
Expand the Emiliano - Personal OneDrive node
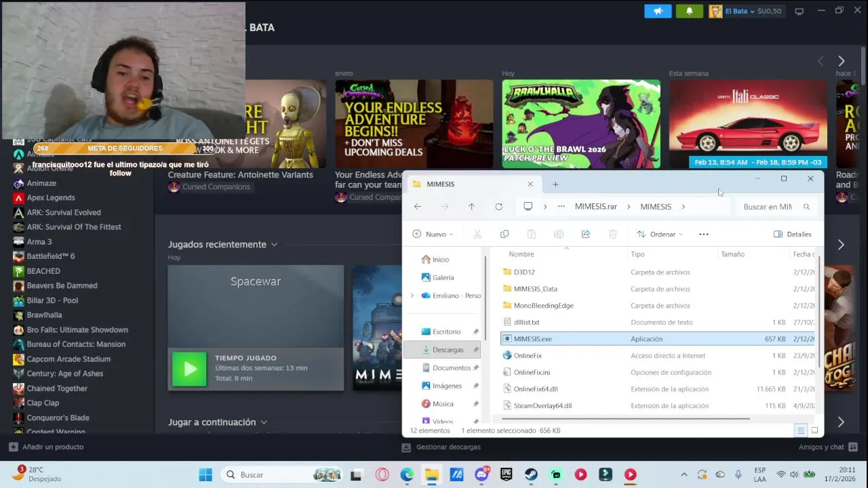point(412,296)
